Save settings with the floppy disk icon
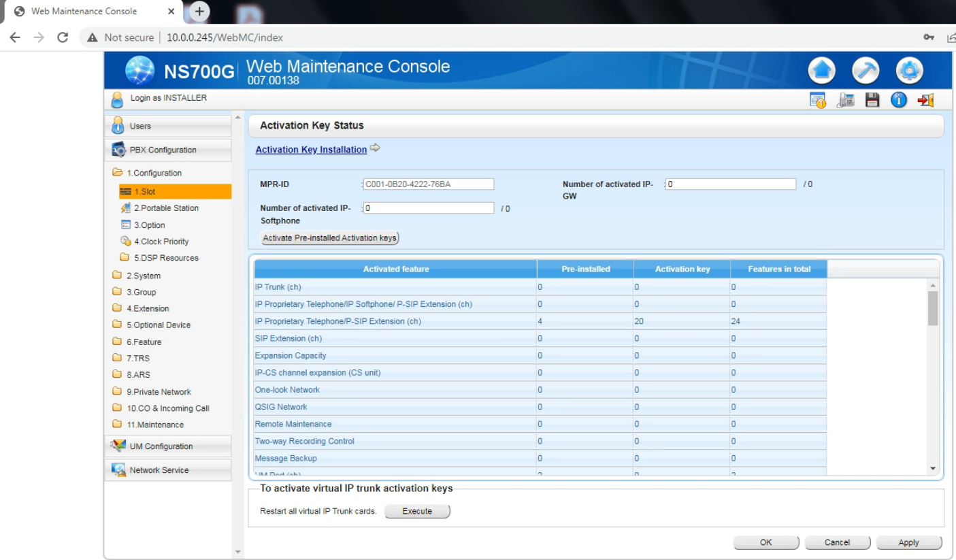The width and height of the screenshot is (956, 560). (872, 100)
